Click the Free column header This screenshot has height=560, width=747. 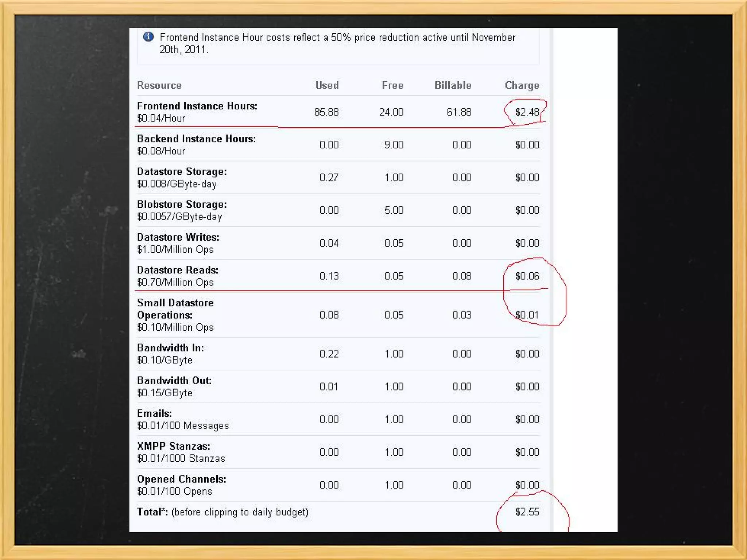pyautogui.click(x=392, y=85)
